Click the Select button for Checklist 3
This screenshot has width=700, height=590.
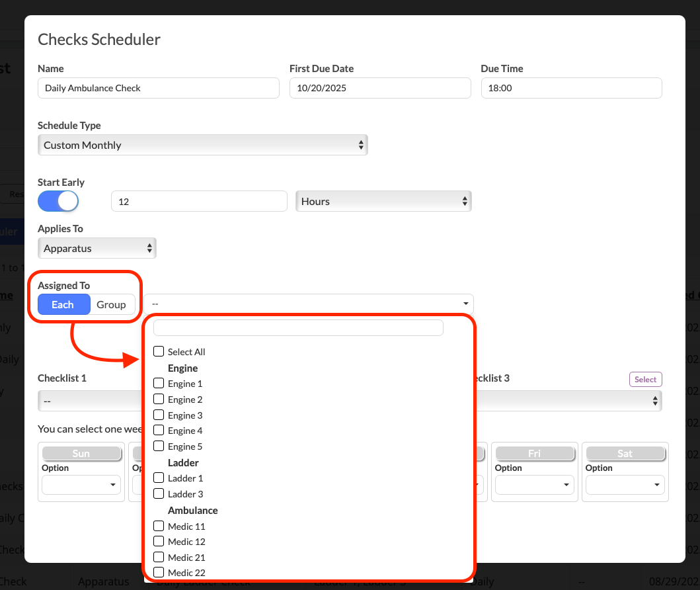pyautogui.click(x=645, y=379)
